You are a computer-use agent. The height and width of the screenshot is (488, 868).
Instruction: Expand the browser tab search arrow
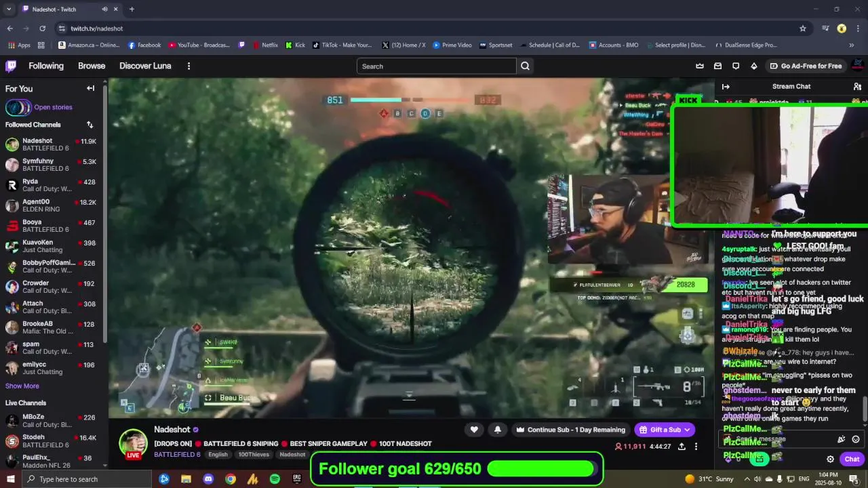pyautogui.click(x=9, y=9)
